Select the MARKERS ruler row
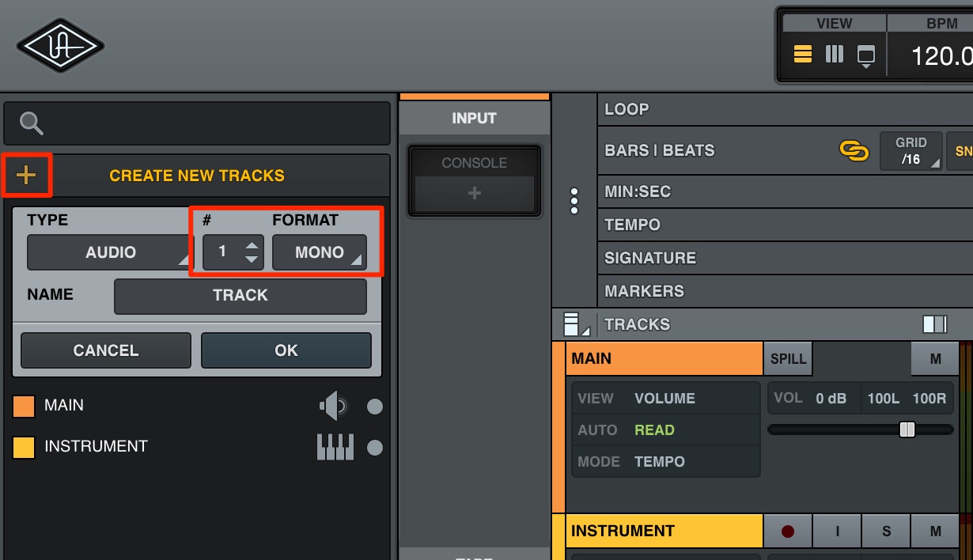 tap(785, 291)
